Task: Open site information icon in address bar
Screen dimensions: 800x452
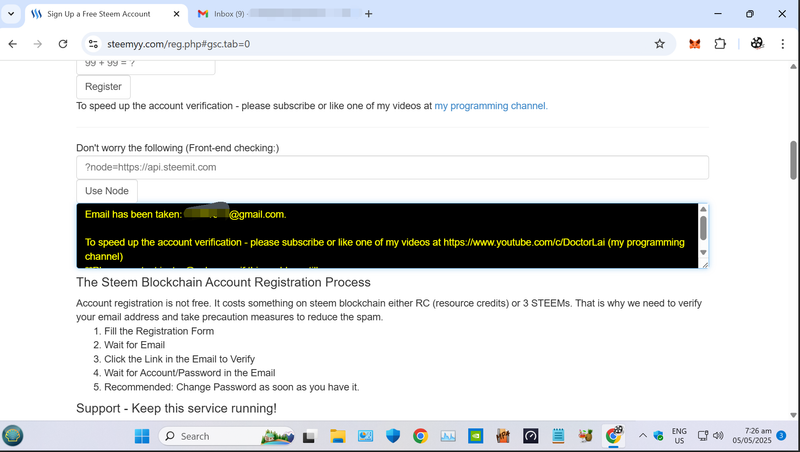Action: (93, 44)
